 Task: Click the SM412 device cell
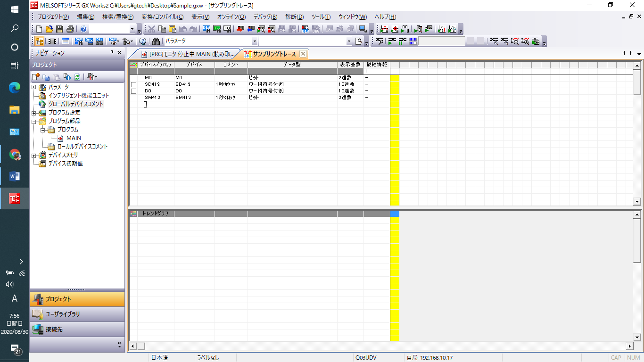point(194,98)
